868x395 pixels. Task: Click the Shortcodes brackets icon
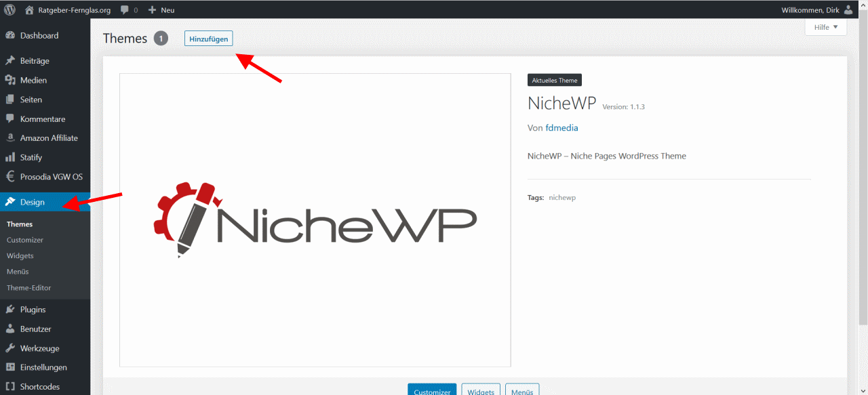[x=10, y=386]
